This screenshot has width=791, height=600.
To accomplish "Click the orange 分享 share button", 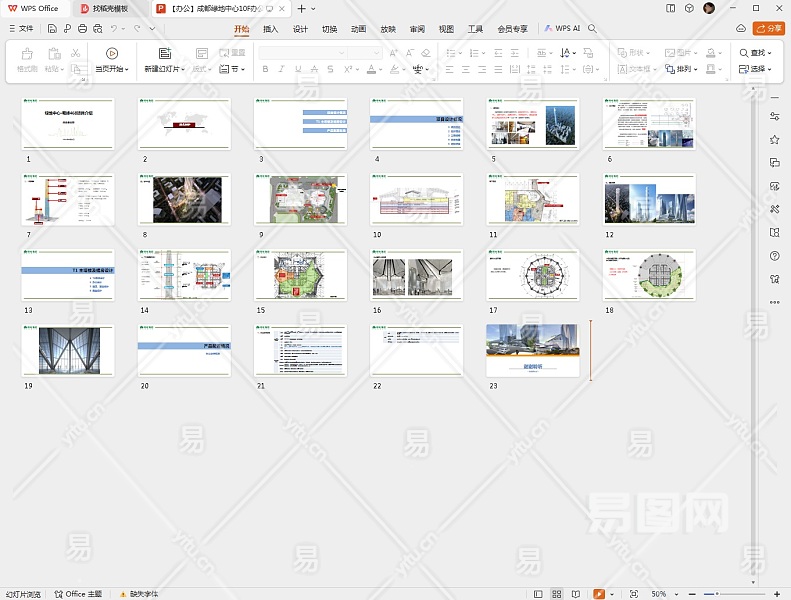I will tap(768, 29).
